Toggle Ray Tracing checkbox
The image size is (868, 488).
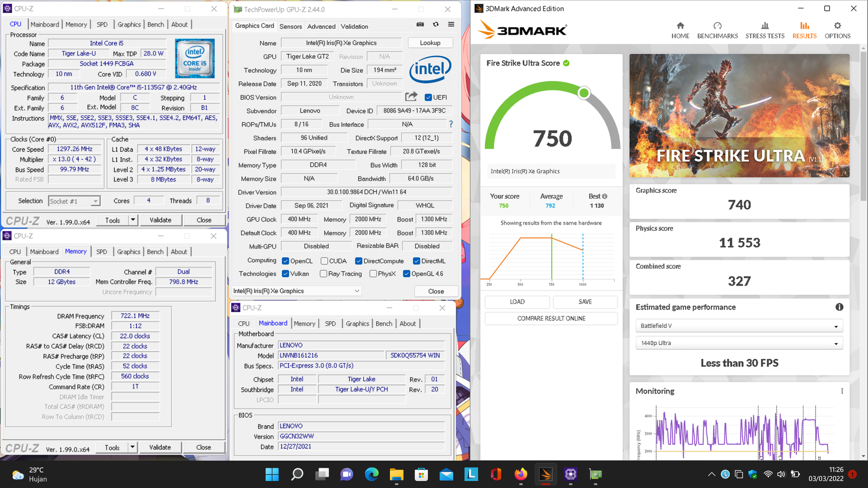pyautogui.click(x=323, y=273)
